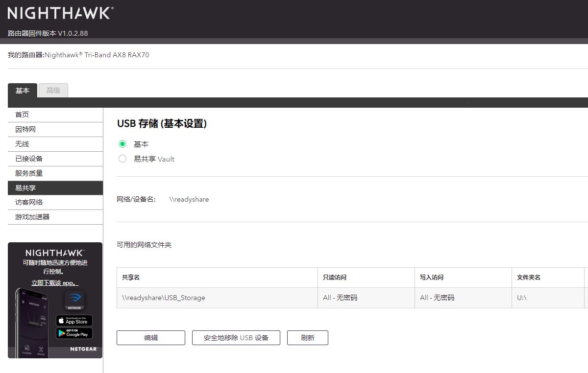Click the 安全地移除 USB 设备 button
Viewport: 588px width, 373px height.
click(236, 338)
